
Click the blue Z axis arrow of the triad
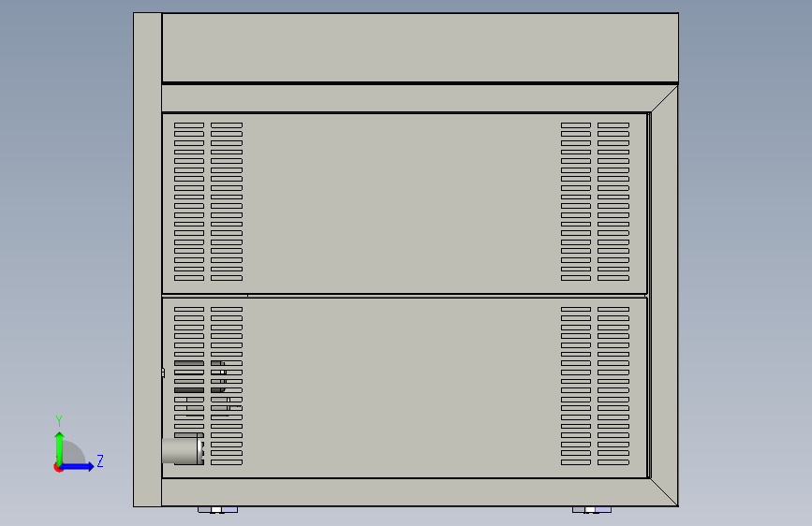pyautogui.click(x=79, y=466)
